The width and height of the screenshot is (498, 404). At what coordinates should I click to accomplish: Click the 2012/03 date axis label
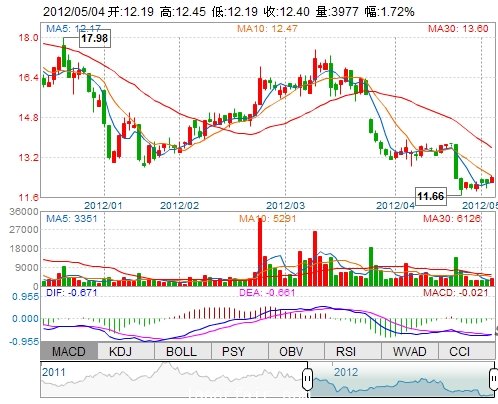[x=285, y=205]
